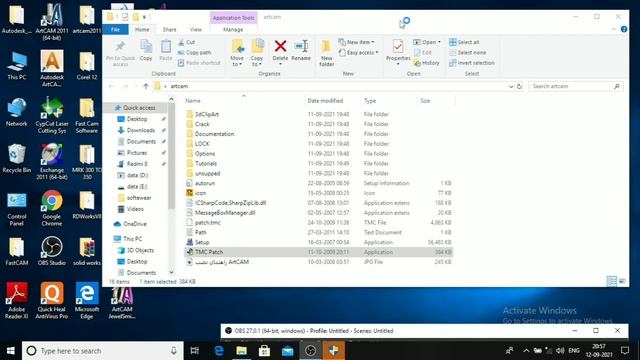The height and width of the screenshot is (360, 640).
Task: Click navigation pane scroll down arrow
Action: (171, 272)
